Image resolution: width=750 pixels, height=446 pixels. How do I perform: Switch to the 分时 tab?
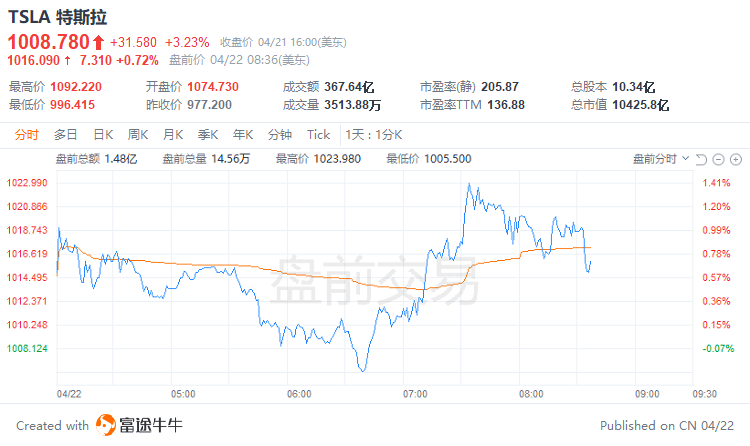click(x=26, y=135)
